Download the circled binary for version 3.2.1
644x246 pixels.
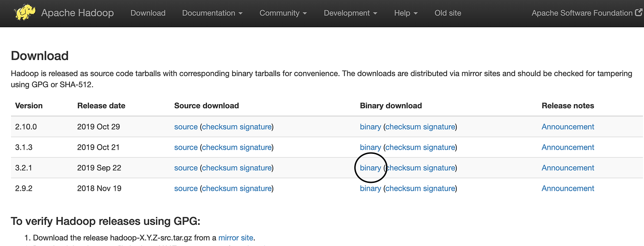pyautogui.click(x=370, y=168)
